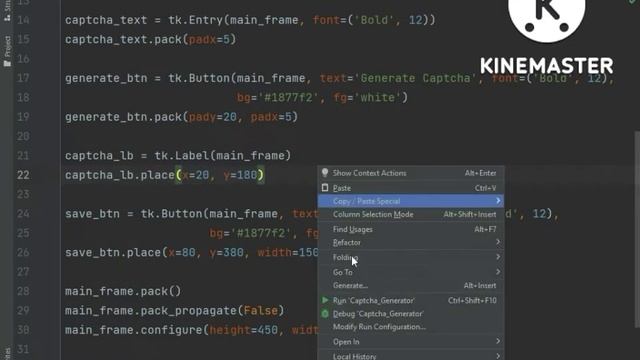Open the Open In submenu
640x360 pixels.
tap(411, 342)
